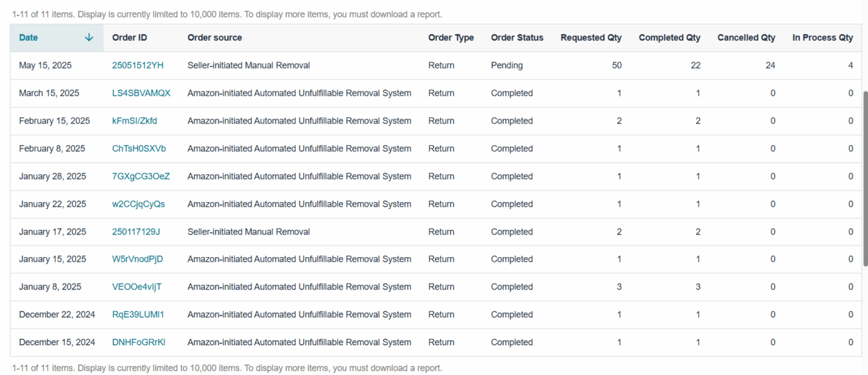The width and height of the screenshot is (868, 375).
Task: Click order ID ChTsH0SXVb
Action: pos(138,149)
